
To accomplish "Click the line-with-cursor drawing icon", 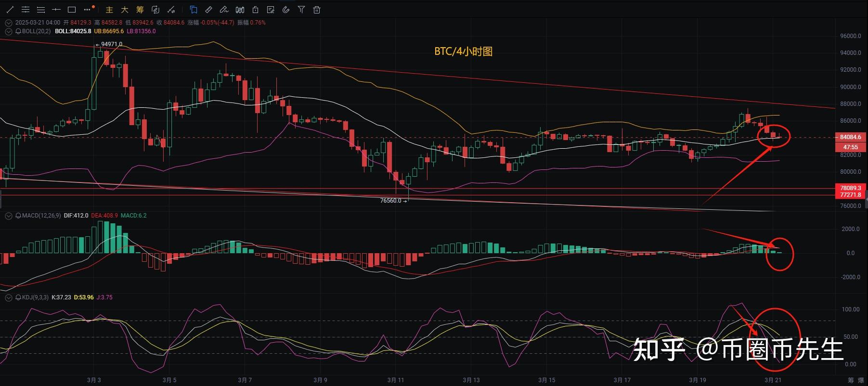I will [171, 10].
